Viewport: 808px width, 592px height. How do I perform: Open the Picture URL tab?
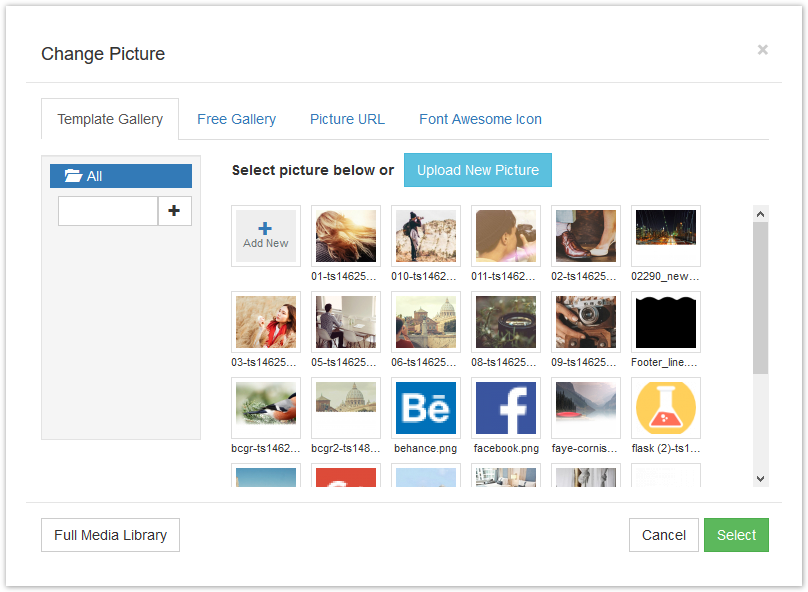pos(347,119)
